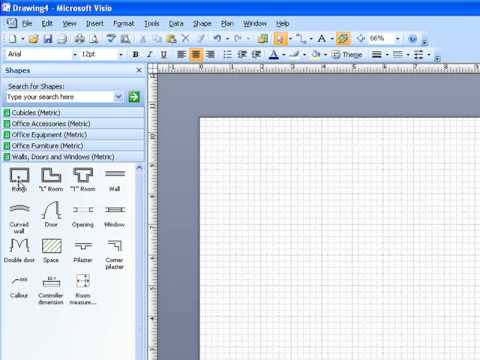Select the Connector tool

coord(301,39)
